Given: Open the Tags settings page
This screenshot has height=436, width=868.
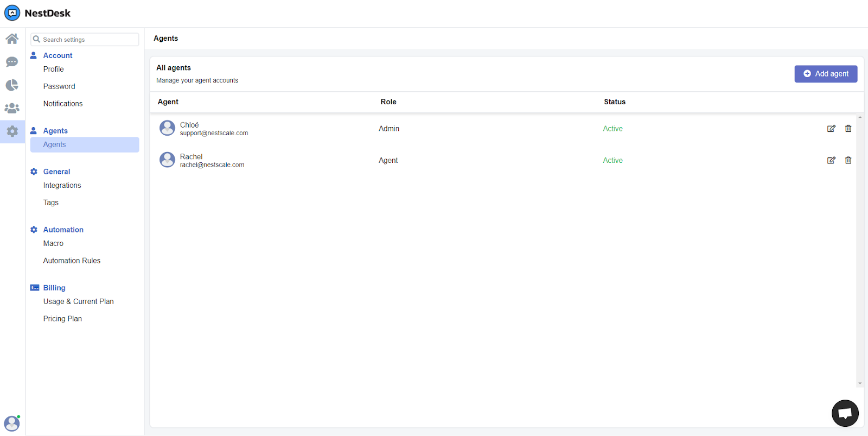Looking at the screenshot, I should pyautogui.click(x=51, y=203).
